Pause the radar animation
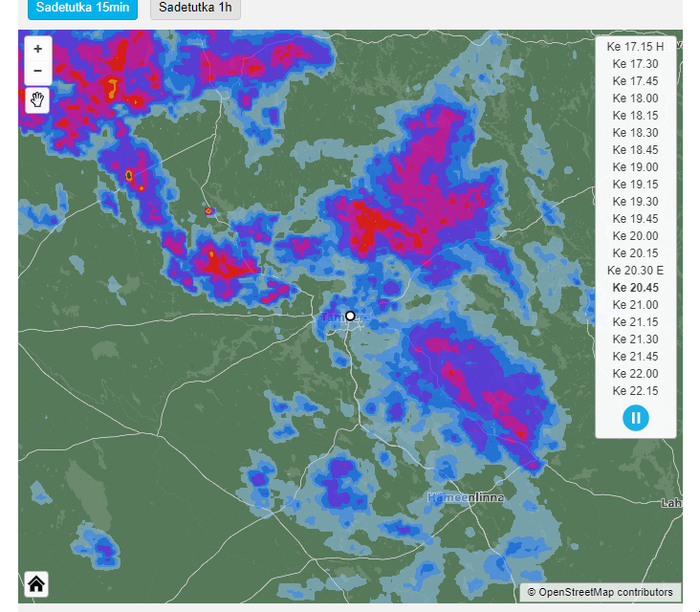700x612 pixels. coord(635,418)
